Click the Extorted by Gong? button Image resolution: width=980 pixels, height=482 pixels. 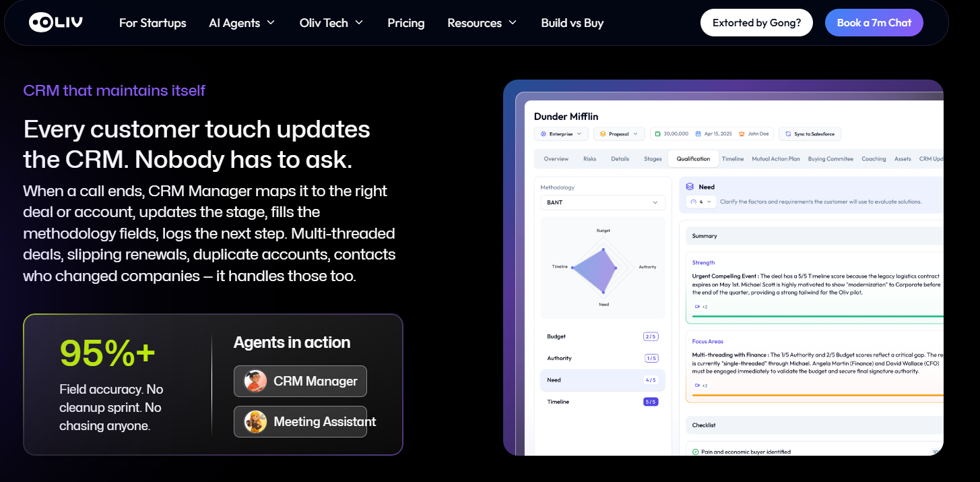[756, 22]
